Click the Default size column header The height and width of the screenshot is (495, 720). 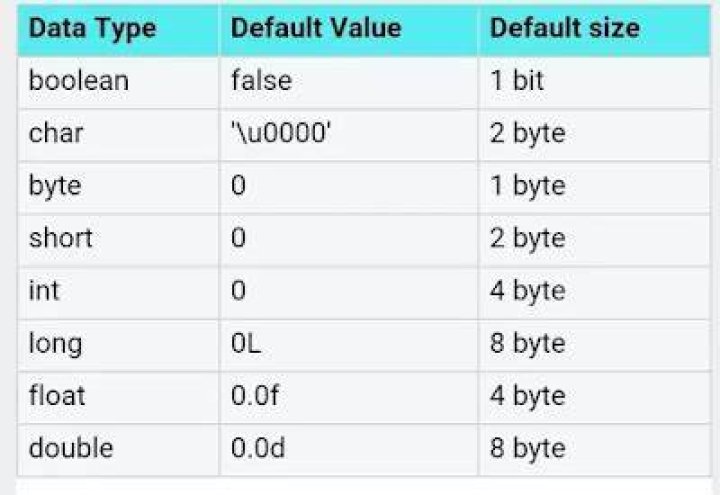(594, 29)
